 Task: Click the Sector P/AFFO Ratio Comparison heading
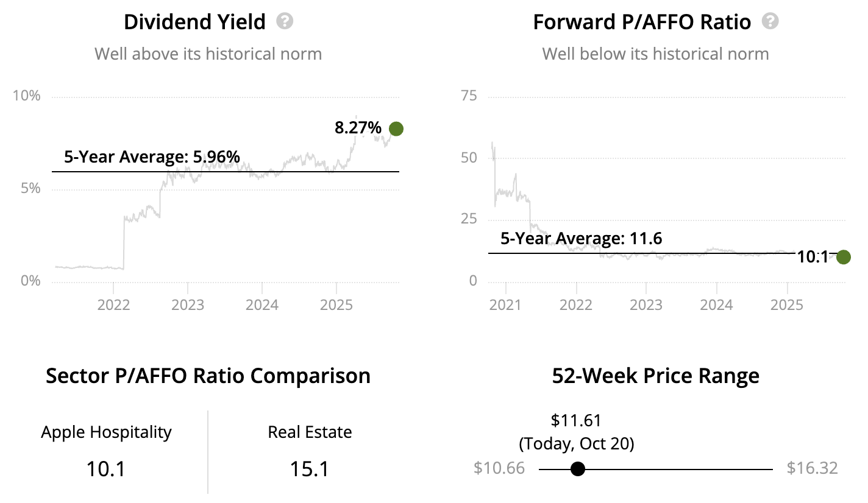208,376
